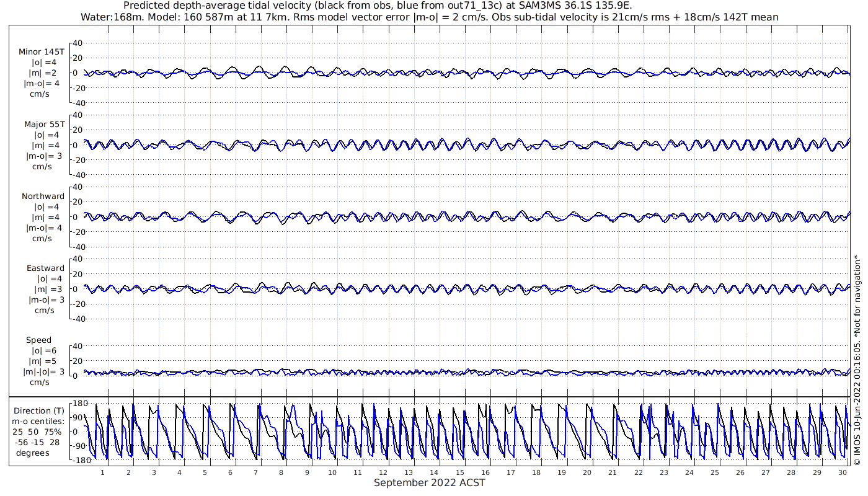Click the day 23 tick label
868x496 pixels.
tap(663, 472)
